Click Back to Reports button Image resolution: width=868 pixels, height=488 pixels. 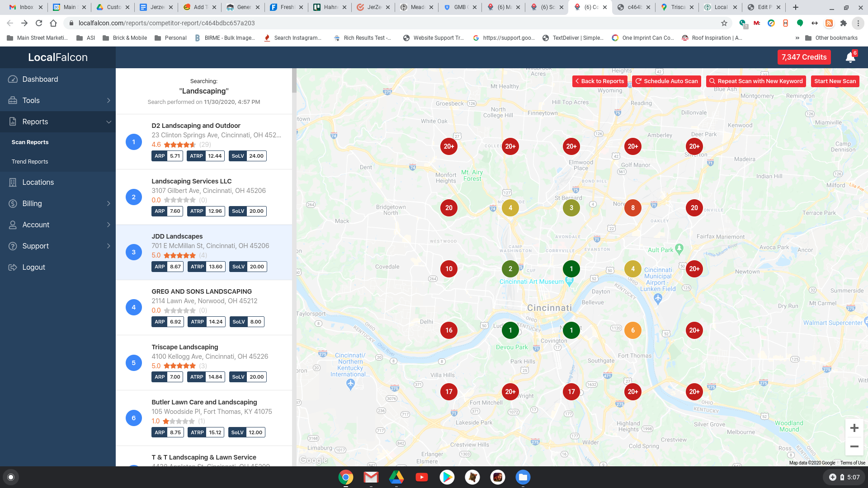coord(599,81)
